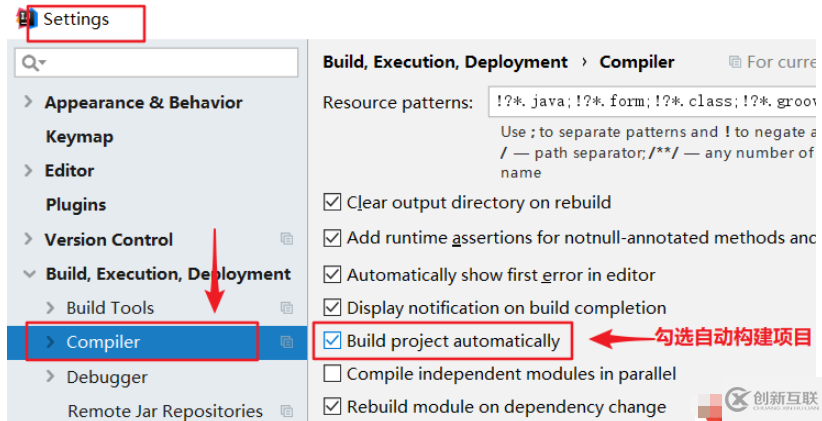822x421 pixels.
Task: Click the icon next to 'For current' label
Action: click(x=735, y=62)
